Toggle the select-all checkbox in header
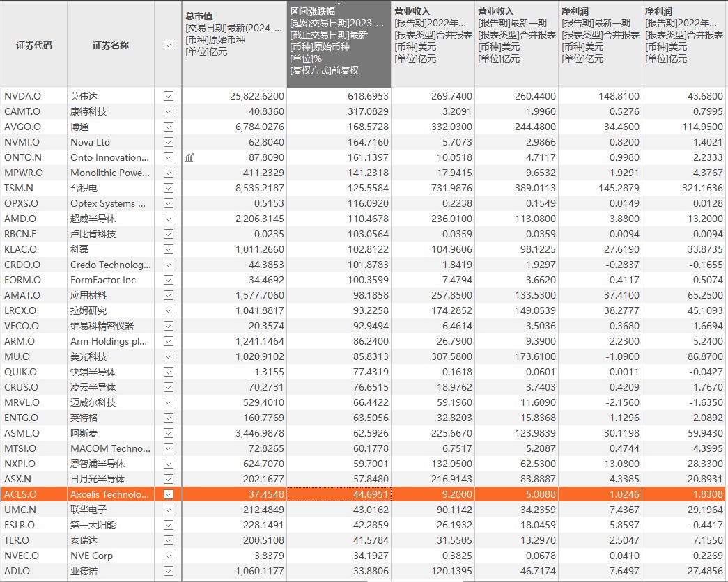 [x=168, y=45]
